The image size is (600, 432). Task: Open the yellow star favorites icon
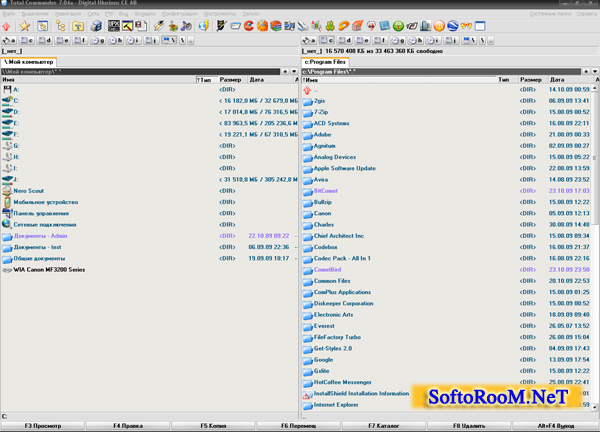(24, 26)
